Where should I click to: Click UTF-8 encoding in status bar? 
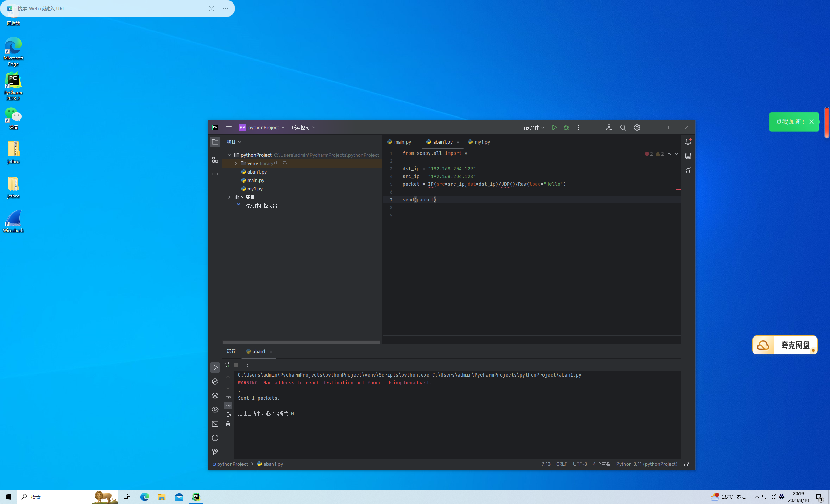[x=580, y=464]
